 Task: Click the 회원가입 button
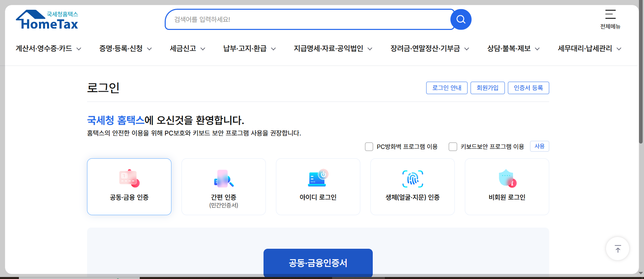click(488, 88)
